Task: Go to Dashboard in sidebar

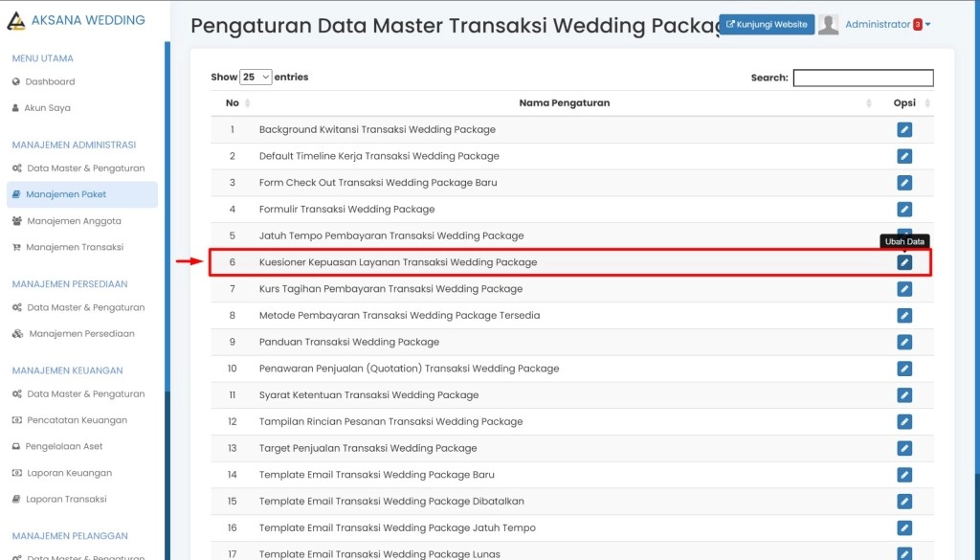Action: point(50,82)
